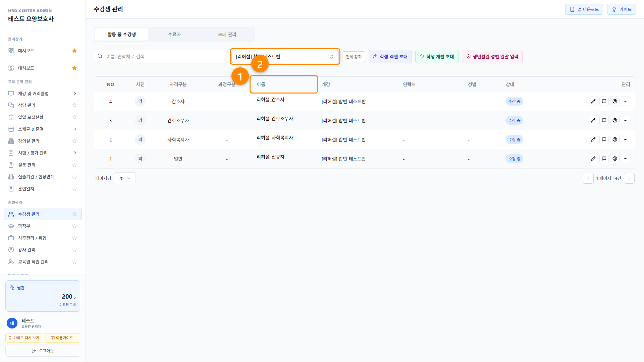Click the search magnifier icon
Screen dimensions: 644x362
100,56
